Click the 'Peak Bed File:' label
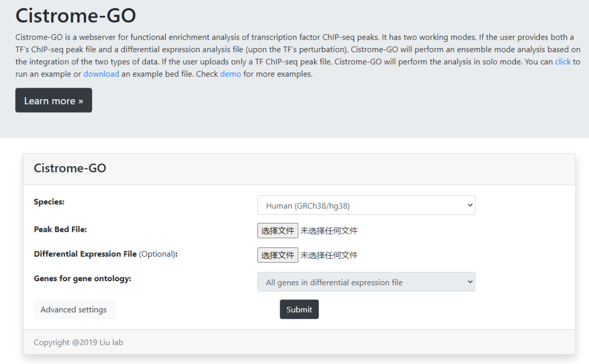Screen dimensions: 589x364 point(61,229)
